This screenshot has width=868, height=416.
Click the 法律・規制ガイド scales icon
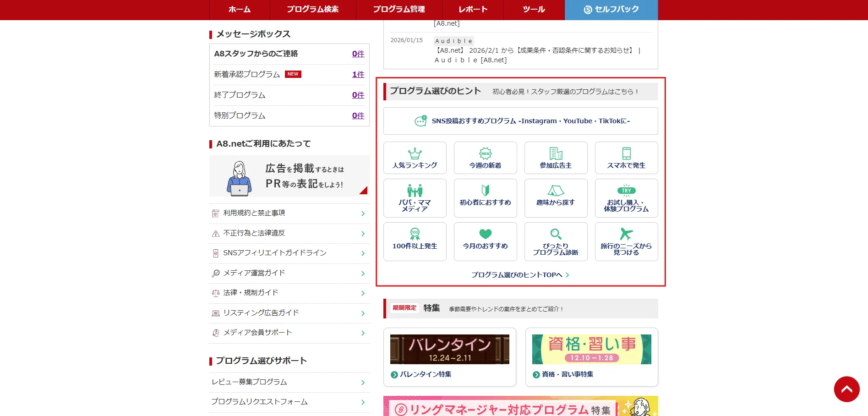point(215,293)
